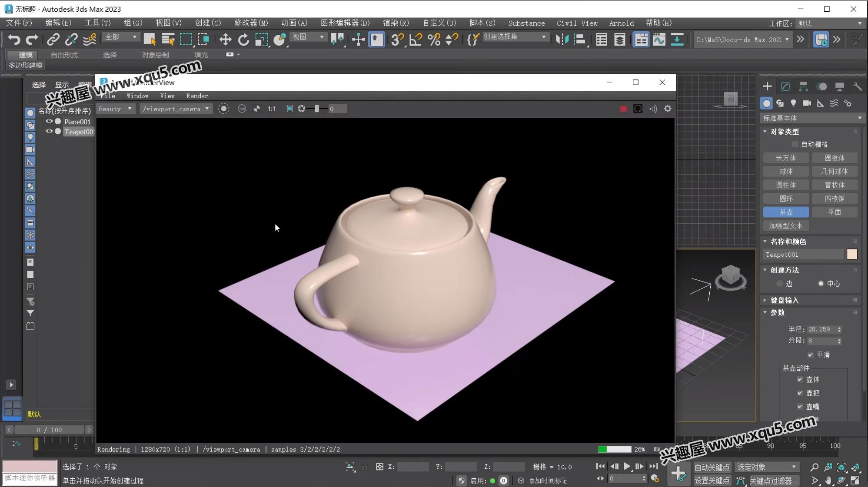This screenshot has width=868, height=487.
Task: Click the Mirror tool icon
Action: [x=562, y=40]
